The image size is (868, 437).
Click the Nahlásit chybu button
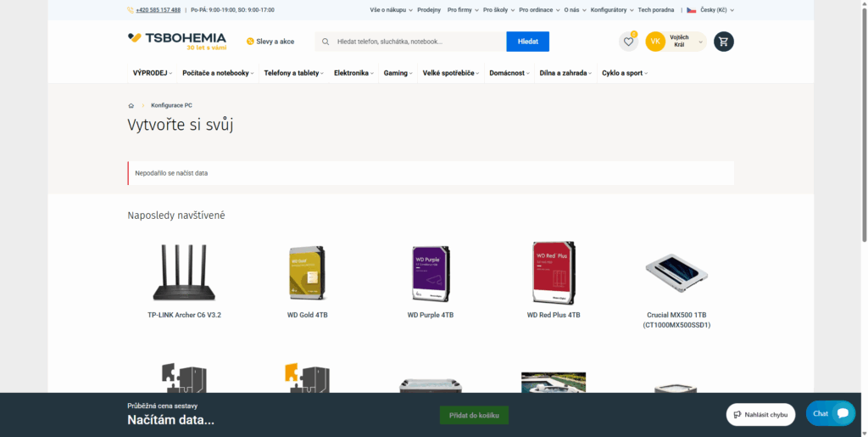pyautogui.click(x=760, y=415)
